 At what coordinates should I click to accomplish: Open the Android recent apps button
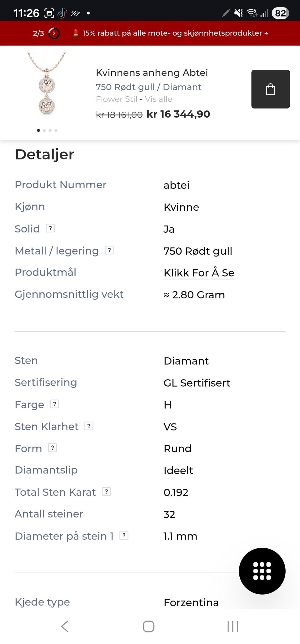(x=232, y=626)
